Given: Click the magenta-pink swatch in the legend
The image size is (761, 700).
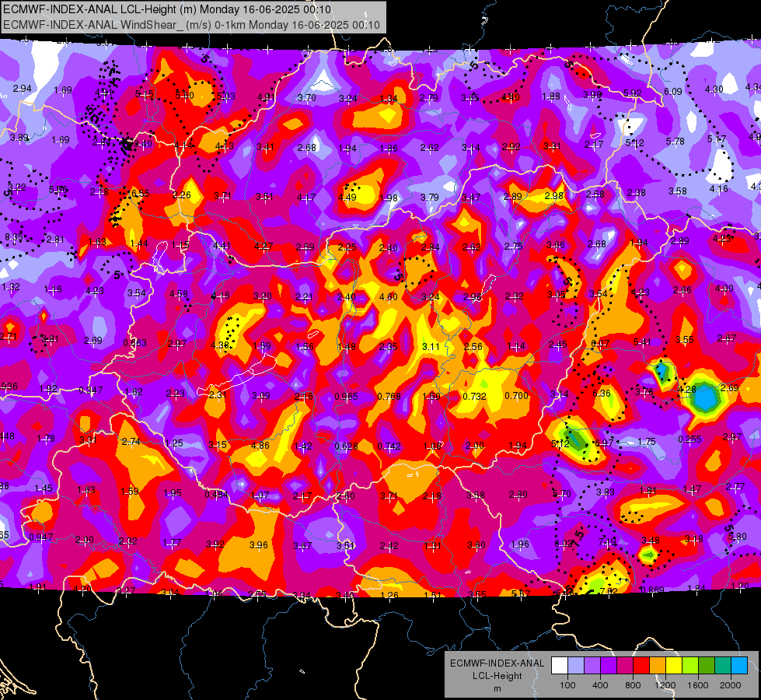Looking at the screenshot, I should (625, 666).
